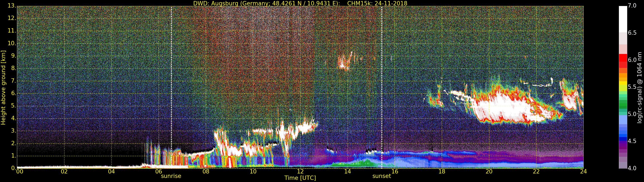644x182 pixels.
Task: Click the '6.5' colorbar value
Action: tap(632, 33)
